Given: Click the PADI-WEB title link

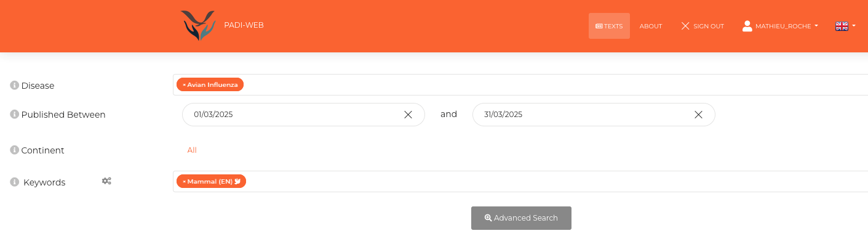Looking at the screenshot, I should coord(244,25).
